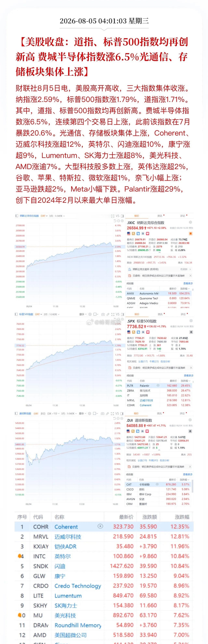Click the orange alert bell for Nasdaq index
Screen dimensions: 208x644
[x=191, y=234]
